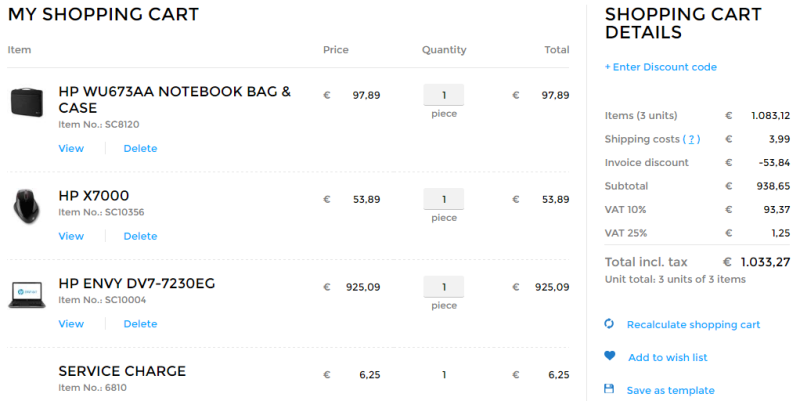This screenshot has width=800, height=401.
Task: Delete the HP WU673AA Notebook Bag
Action: [x=140, y=149]
